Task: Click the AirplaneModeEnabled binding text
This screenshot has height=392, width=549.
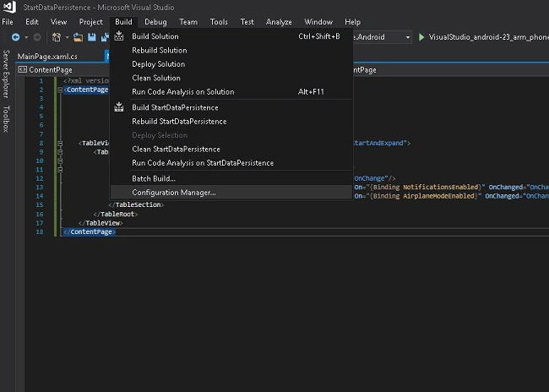Action: click(x=438, y=196)
